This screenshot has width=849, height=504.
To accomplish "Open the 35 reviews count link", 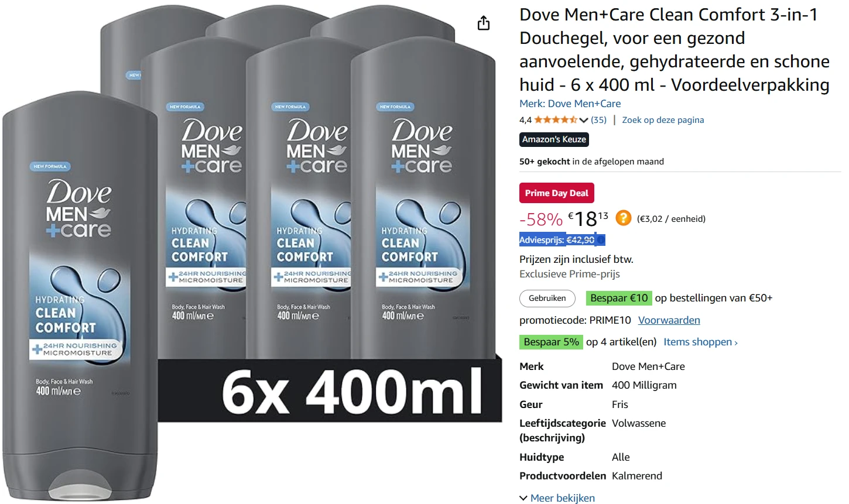I will coord(598,120).
